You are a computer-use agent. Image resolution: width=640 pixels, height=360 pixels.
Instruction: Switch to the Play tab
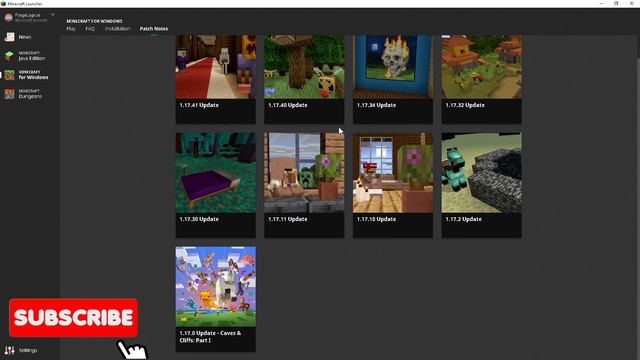[71, 29]
